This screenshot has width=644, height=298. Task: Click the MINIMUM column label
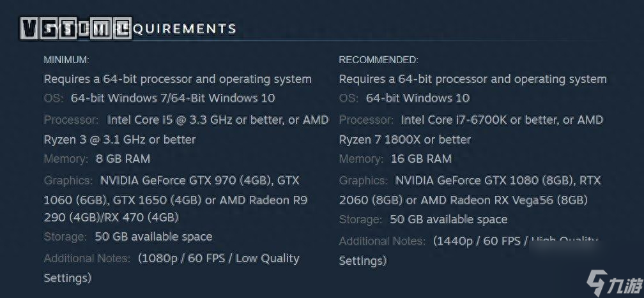(x=66, y=60)
